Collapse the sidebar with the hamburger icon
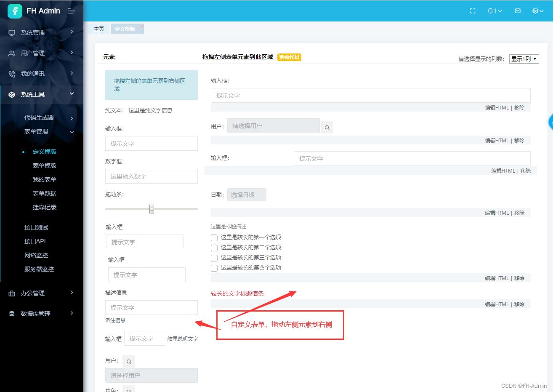The height and width of the screenshot is (392, 553). 71,11
